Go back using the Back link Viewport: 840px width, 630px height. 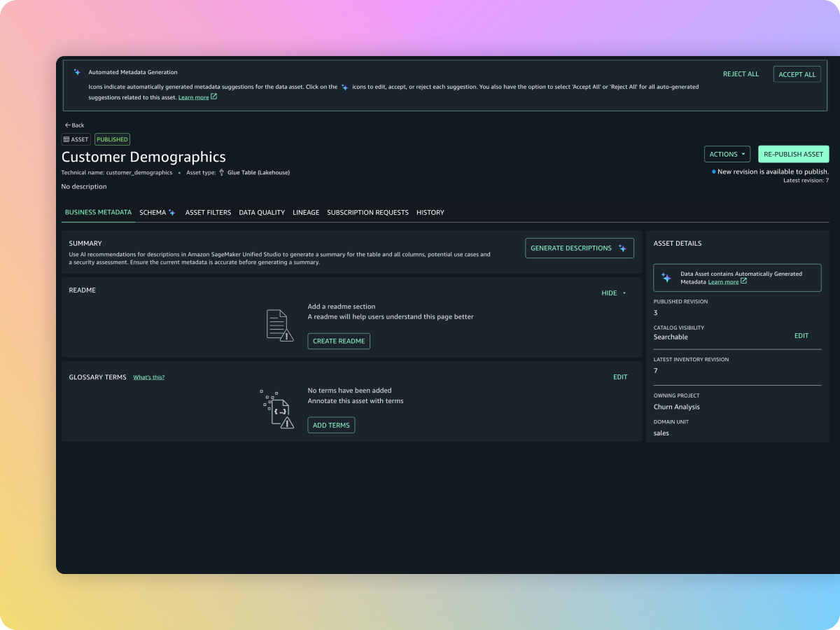click(x=74, y=125)
